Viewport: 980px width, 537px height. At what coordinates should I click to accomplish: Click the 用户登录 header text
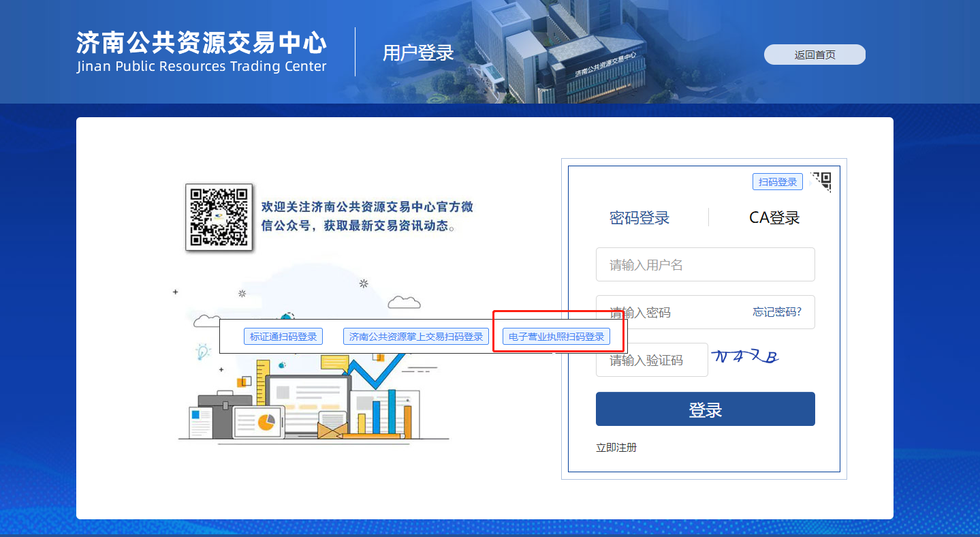point(418,53)
